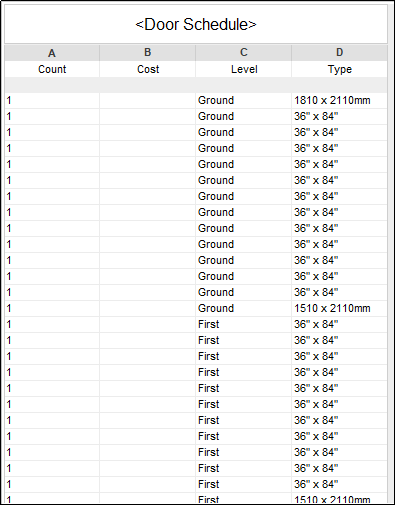The height and width of the screenshot is (506, 396).
Task: Click the Count column heading
Action: click(x=52, y=69)
